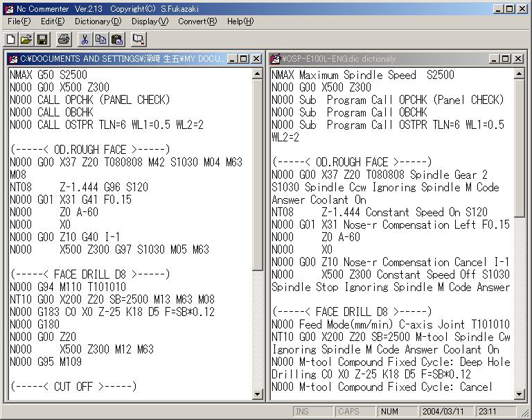Click scroll-down arrow in left document
Viewport: 532px width, 420px height.
pos(257,394)
